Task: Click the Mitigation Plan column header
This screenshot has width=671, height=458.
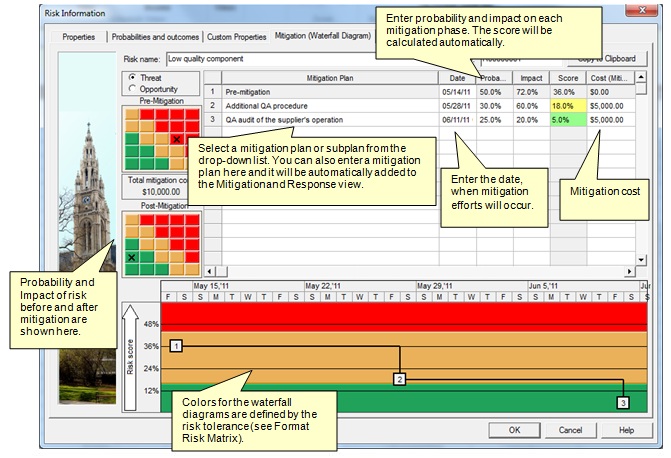Action: point(329,77)
